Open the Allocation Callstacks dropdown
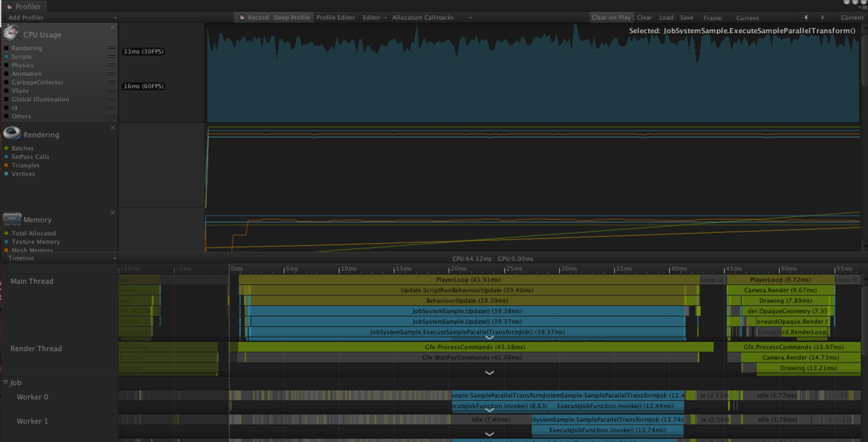The width and height of the screenshot is (868, 442). coord(432,17)
